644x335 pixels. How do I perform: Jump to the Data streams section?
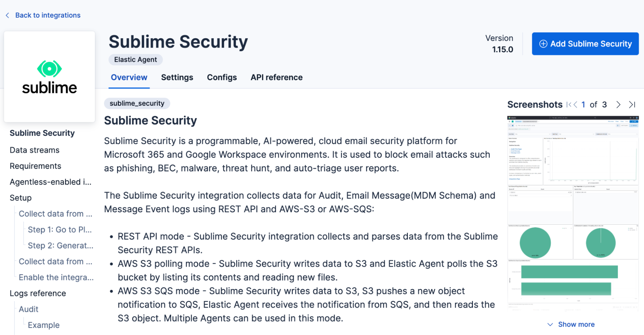click(x=34, y=150)
